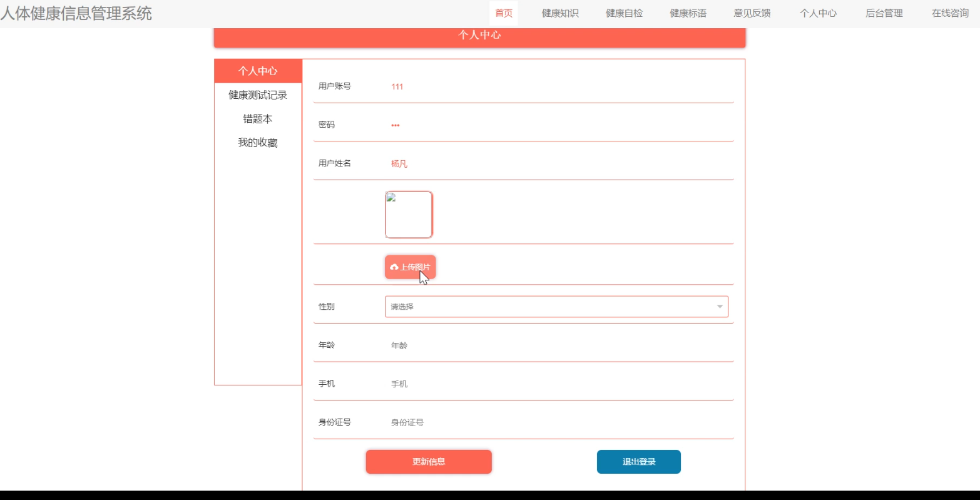Click the 性别 select box placeholder 请选择
980x500 pixels.
coord(556,307)
